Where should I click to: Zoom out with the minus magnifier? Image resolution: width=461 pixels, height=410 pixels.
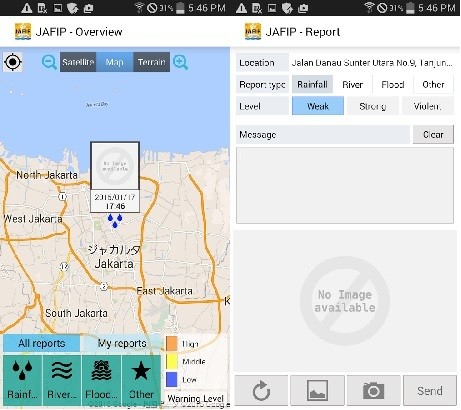(x=49, y=62)
